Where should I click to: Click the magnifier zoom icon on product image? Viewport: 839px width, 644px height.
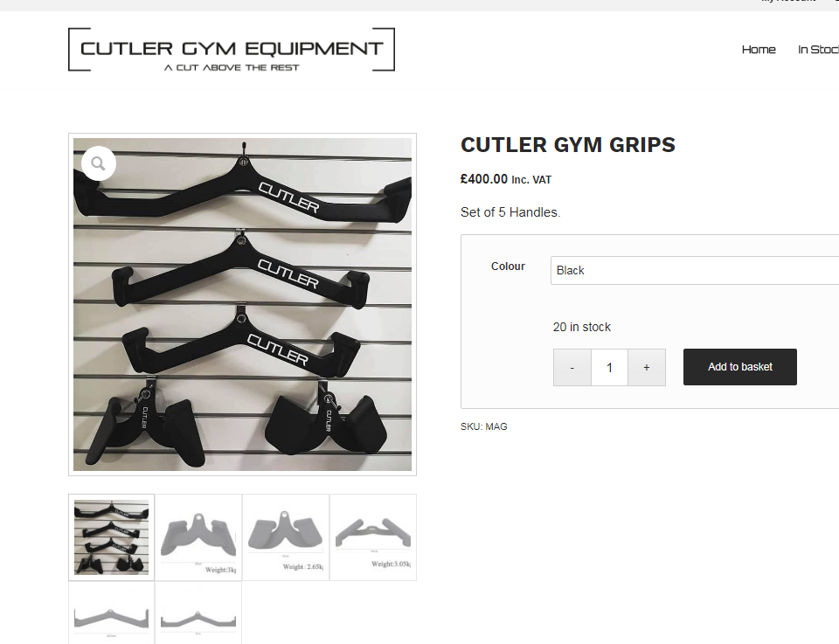(99, 163)
